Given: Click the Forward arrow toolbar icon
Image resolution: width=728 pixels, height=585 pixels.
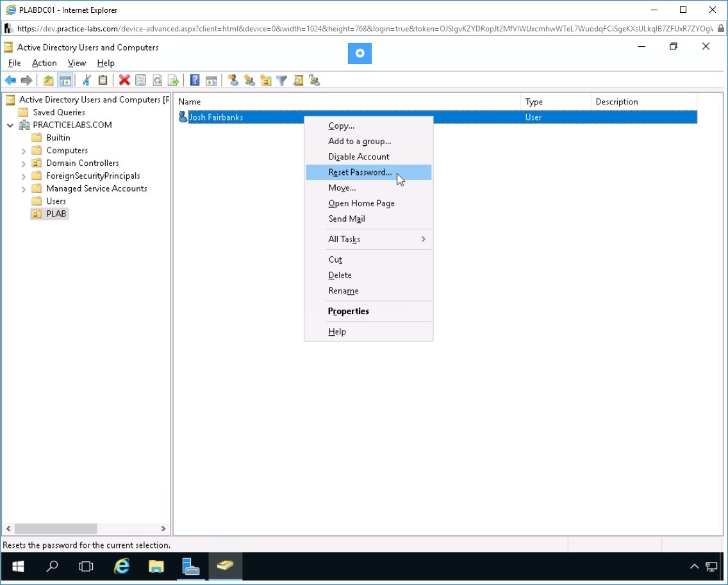Looking at the screenshot, I should 26,80.
